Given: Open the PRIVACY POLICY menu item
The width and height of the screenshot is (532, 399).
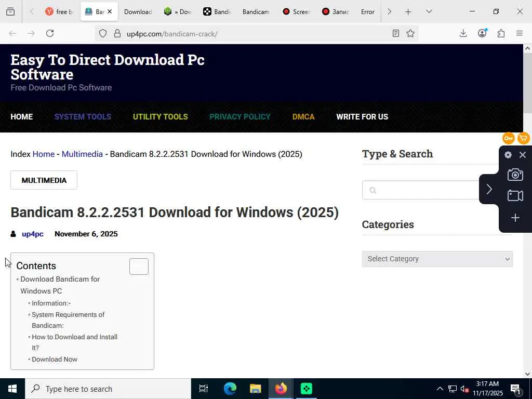Looking at the screenshot, I should [x=240, y=117].
